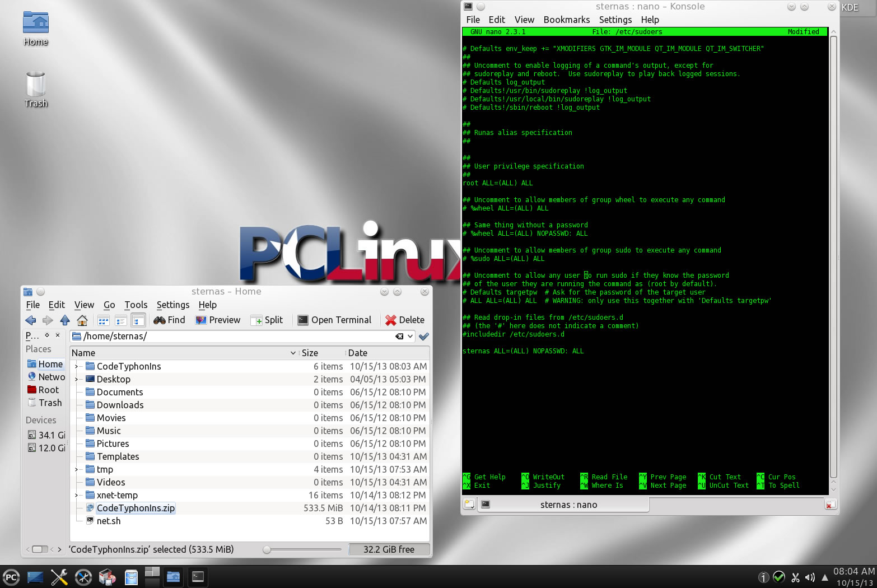Viewport: 877px width, 588px height.
Task: Click the 32.2 GiB free space bar
Action: click(389, 550)
